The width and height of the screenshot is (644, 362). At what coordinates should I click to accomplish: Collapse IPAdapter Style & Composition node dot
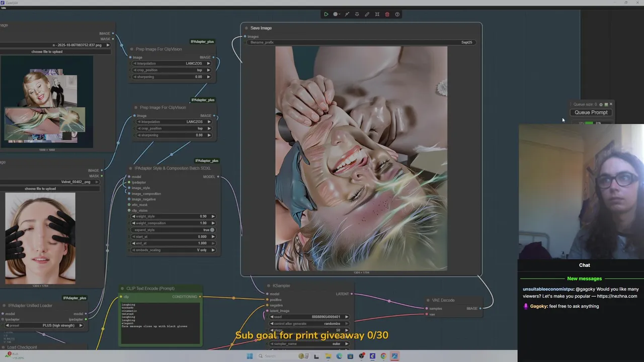(x=130, y=168)
